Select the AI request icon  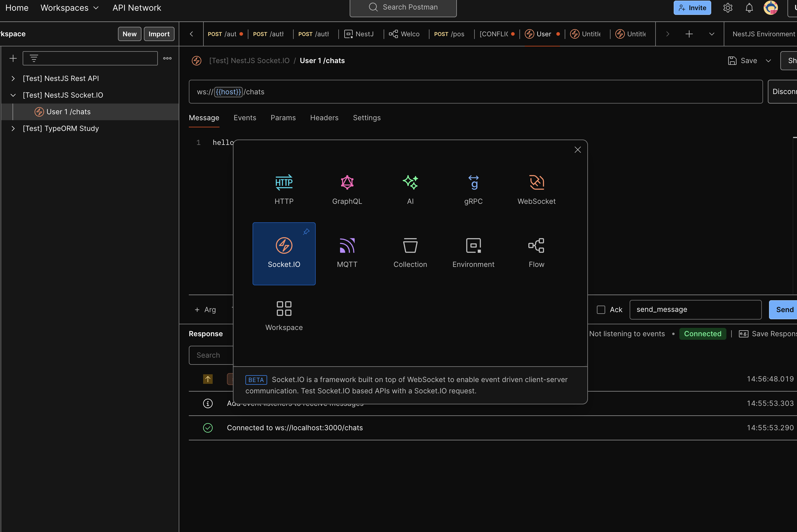tap(410, 183)
